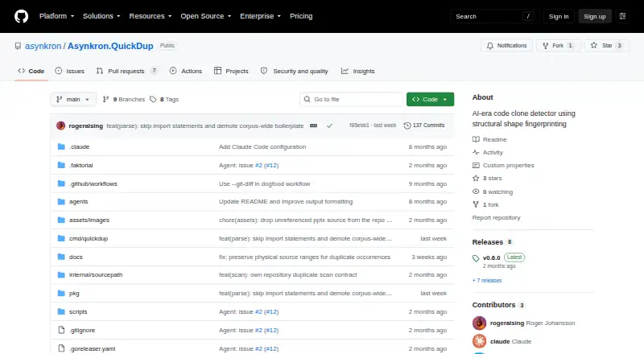Open rogeralsing author link in commit bar
The width and height of the screenshot is (644, 354).
pos(86,126)
